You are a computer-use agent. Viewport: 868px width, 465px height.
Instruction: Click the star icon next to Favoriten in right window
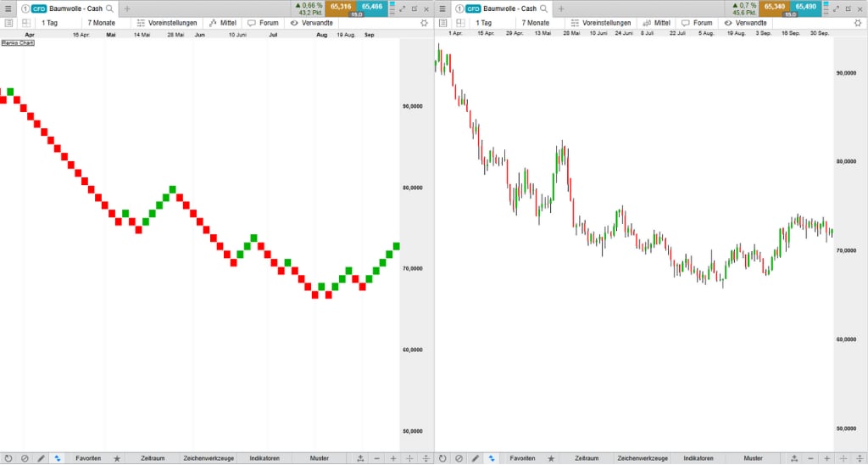[551, 458]
